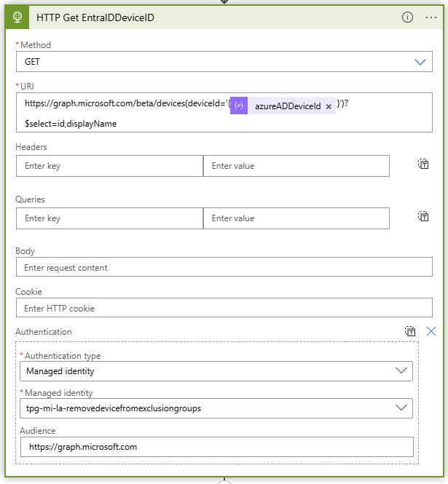Click the azureADDeviceId expression icon
448x484 pixels.
coord(239,106)
